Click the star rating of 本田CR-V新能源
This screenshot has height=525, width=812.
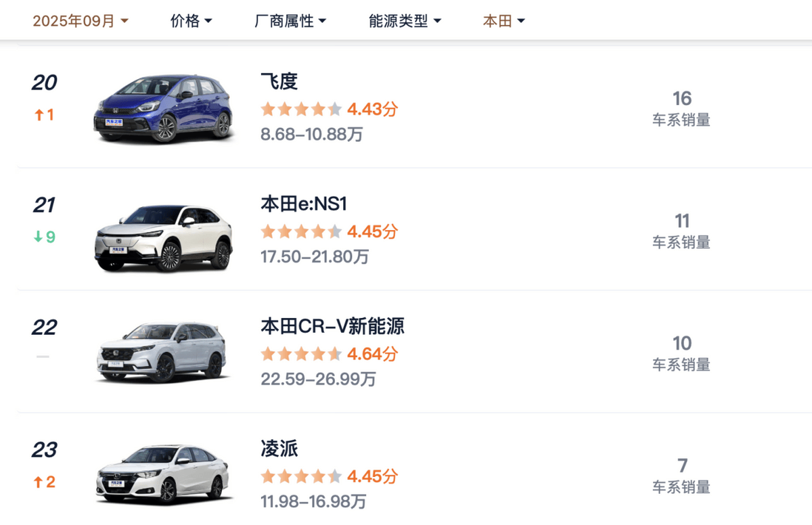pyautogui.click(x=300, y=353)
